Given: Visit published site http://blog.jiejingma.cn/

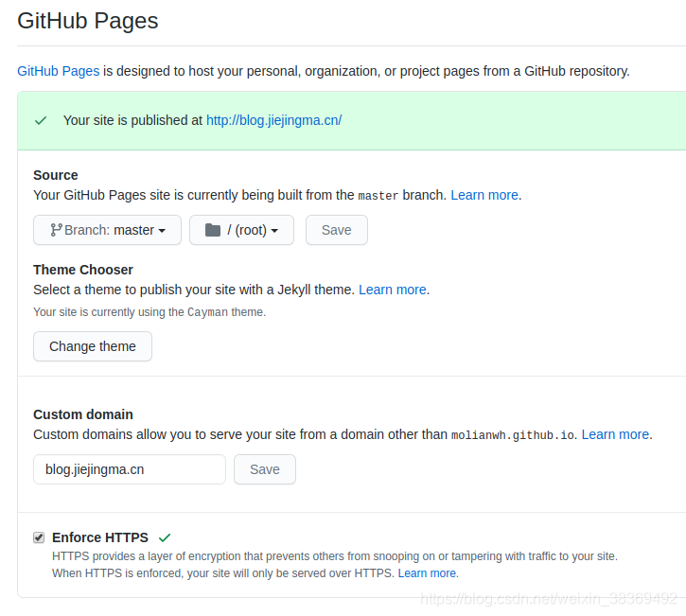Looking at the screenshot, I should click(x=273, y=120).
